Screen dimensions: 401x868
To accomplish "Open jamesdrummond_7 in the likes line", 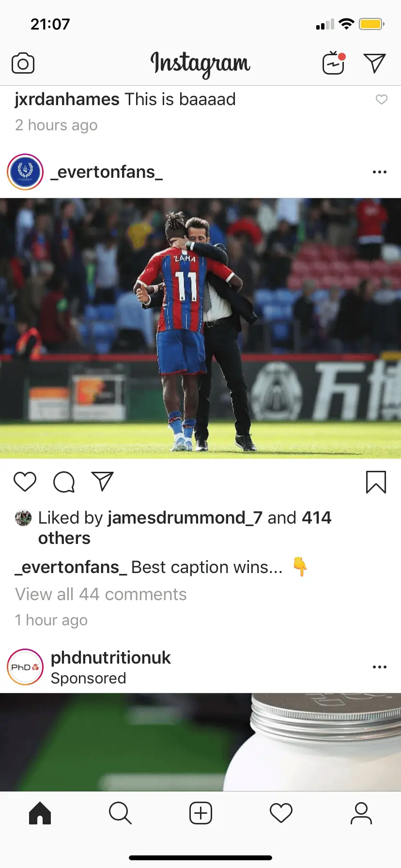I will coord(185,517).
